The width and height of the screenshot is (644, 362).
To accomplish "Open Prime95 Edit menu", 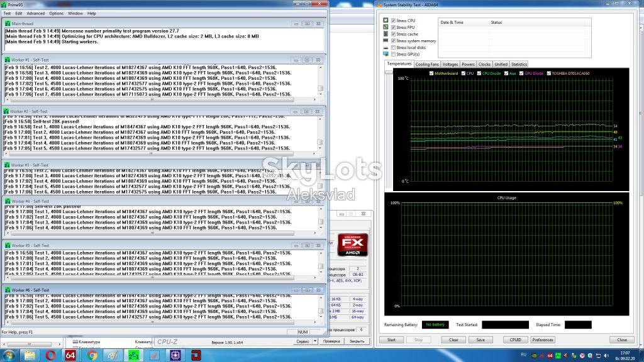I will [x=19, y=14].
